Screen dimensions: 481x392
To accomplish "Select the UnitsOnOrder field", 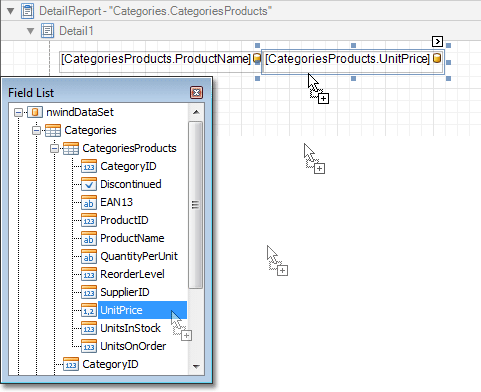I will [133, 346].
